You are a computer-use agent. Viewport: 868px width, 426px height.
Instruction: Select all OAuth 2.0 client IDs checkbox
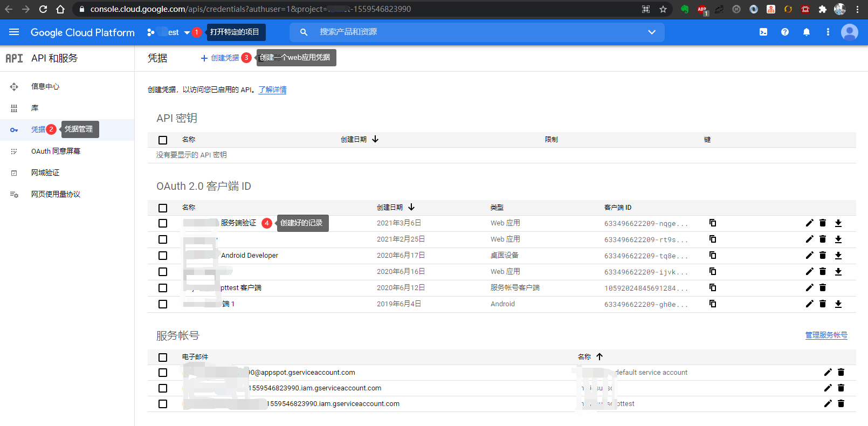163,208
